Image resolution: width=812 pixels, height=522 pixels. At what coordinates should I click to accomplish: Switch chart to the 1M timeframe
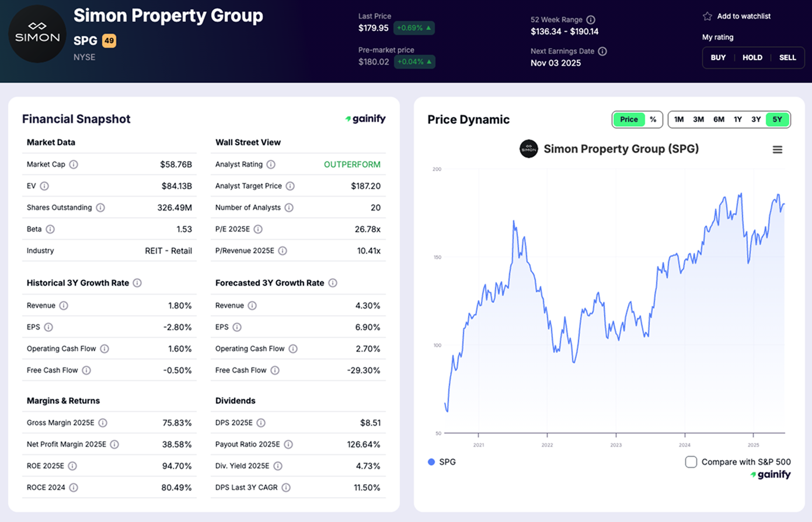pyautogui.click(x=679, y=119)
